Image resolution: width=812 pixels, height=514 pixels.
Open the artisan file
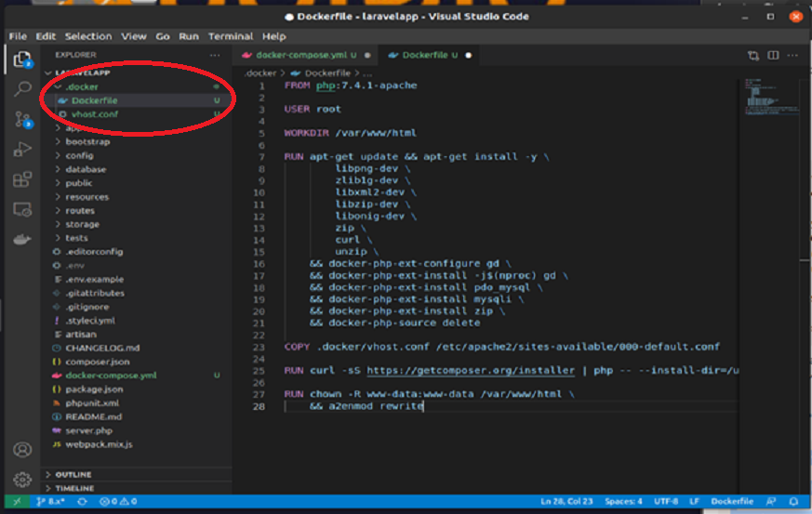click(x=80, y=335)
